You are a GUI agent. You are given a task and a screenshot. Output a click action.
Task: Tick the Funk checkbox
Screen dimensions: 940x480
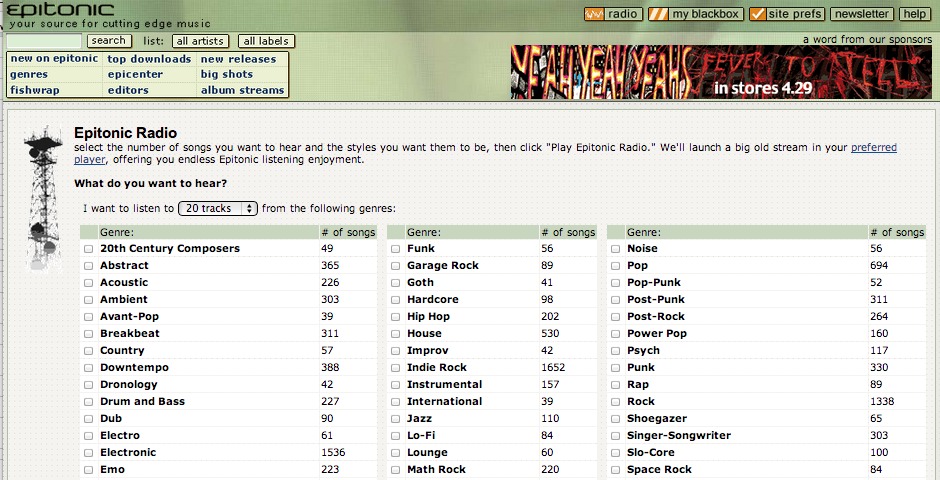(x=396, y=249)
